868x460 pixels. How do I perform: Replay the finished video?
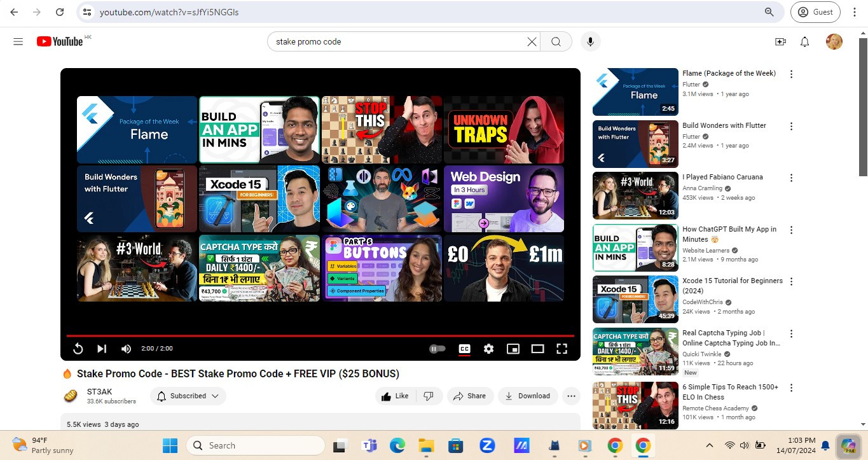[x=78, y=349]
